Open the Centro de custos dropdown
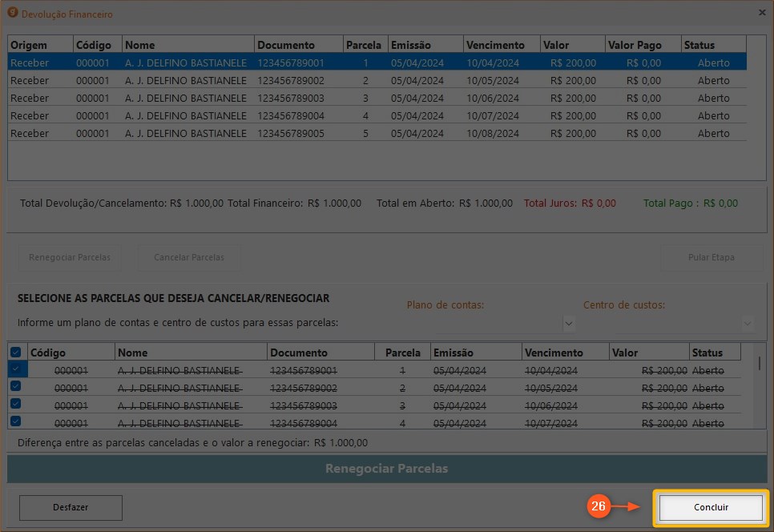774x532 pixels. coord(748,324)
